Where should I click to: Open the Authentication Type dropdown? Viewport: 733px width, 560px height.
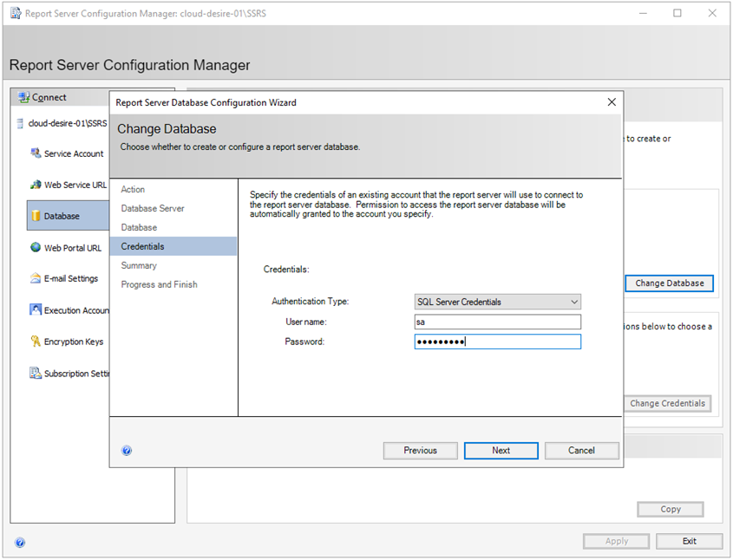pos(575,301)
